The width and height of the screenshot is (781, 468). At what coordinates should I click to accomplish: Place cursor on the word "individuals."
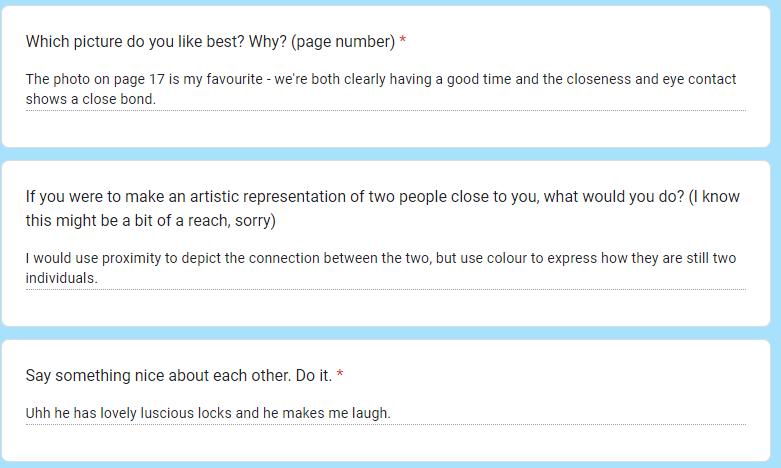tap(61, 278)
